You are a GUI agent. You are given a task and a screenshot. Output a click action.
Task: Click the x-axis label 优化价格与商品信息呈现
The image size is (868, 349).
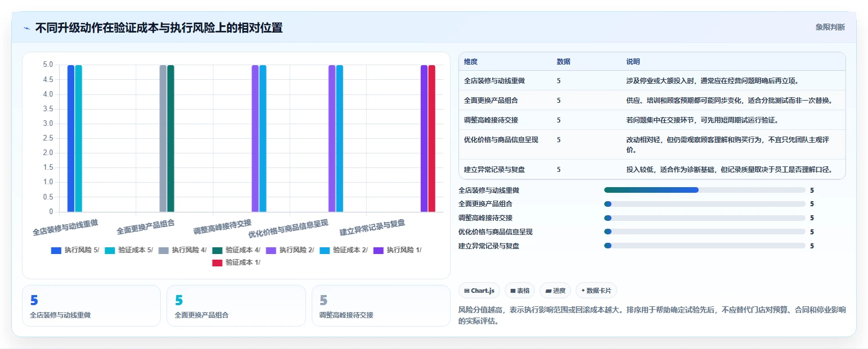point(288,229)
